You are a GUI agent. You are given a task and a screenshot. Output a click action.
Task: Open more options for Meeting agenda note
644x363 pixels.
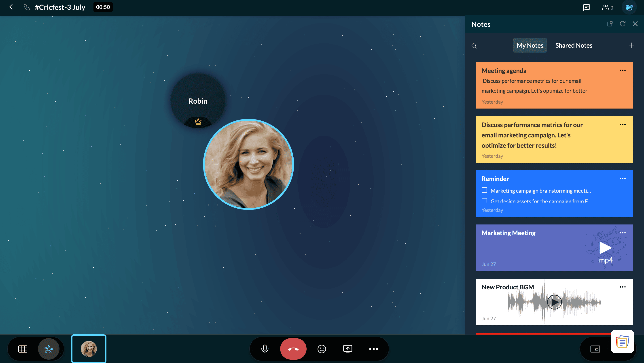[623, 70]
